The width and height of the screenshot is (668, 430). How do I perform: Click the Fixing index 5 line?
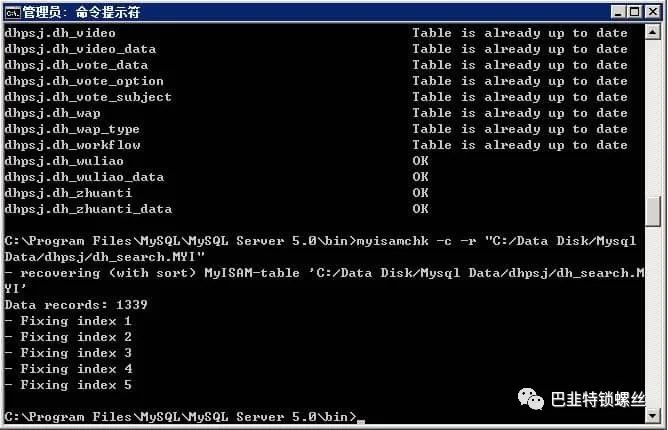[68, 385]
